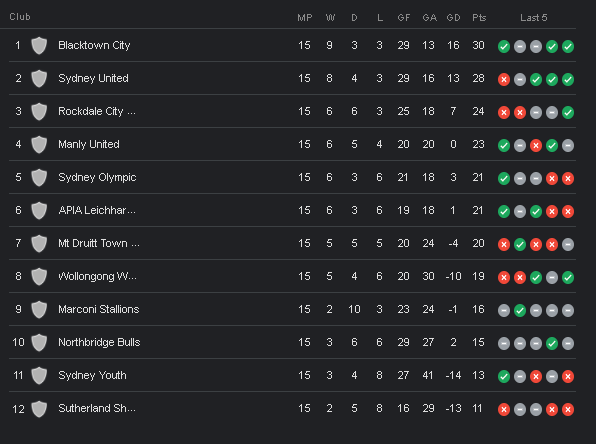
Task: Click Marconi Stallions' green win icon
Action: pyautogui.click(x=520, y=311)
